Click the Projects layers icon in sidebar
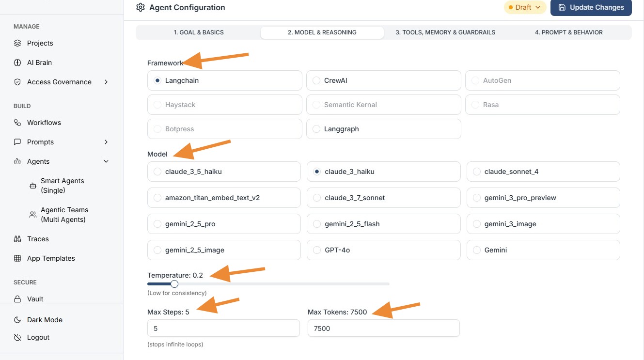Viewport: 644px width, 360px height. [17, 43]
